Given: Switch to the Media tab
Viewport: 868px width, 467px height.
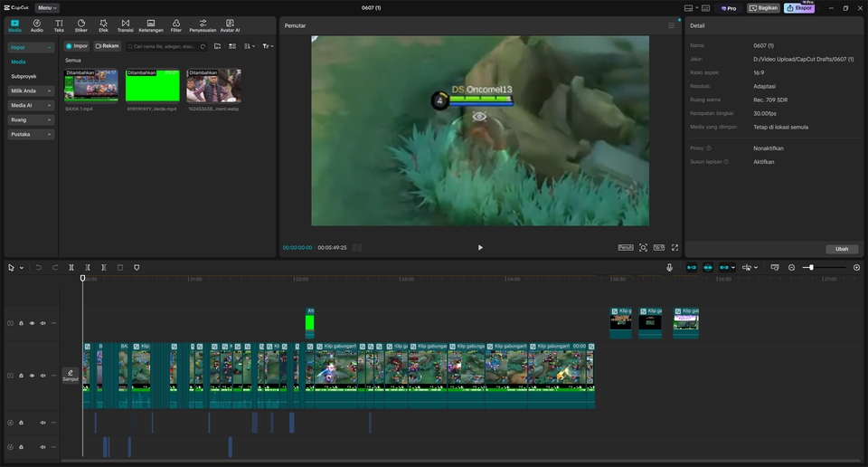Looking at the screenshot, I should tap(15, 25).
